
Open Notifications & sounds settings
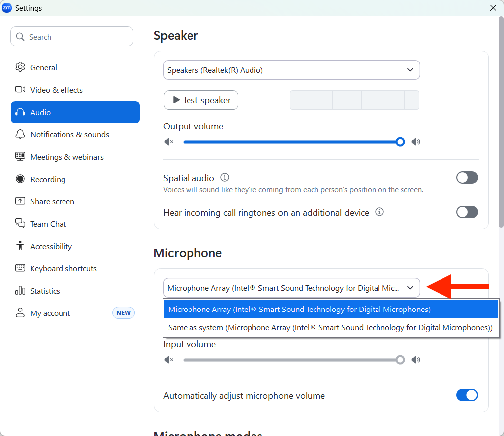(x=75, y=134)
